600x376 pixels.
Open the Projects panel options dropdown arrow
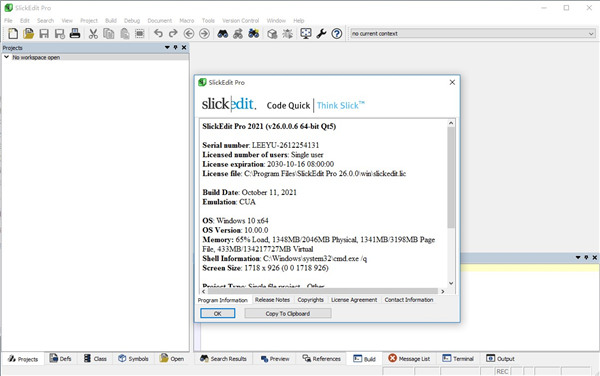167,47
